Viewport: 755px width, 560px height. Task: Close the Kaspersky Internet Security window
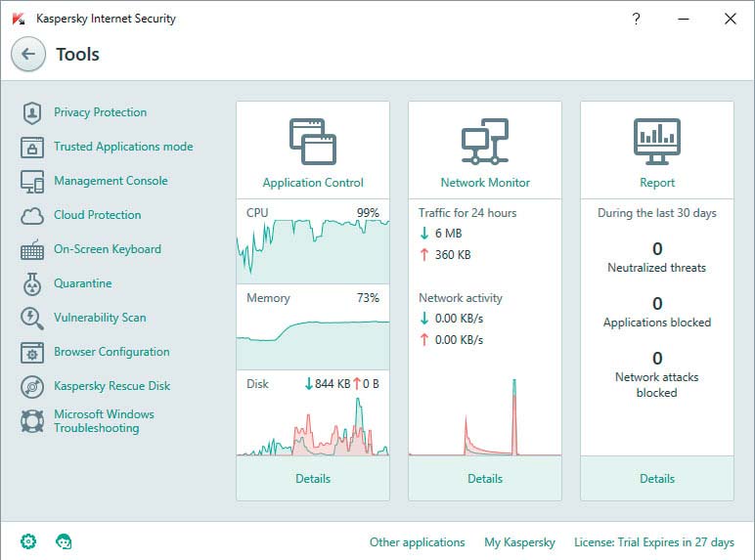tap(730, 19)
